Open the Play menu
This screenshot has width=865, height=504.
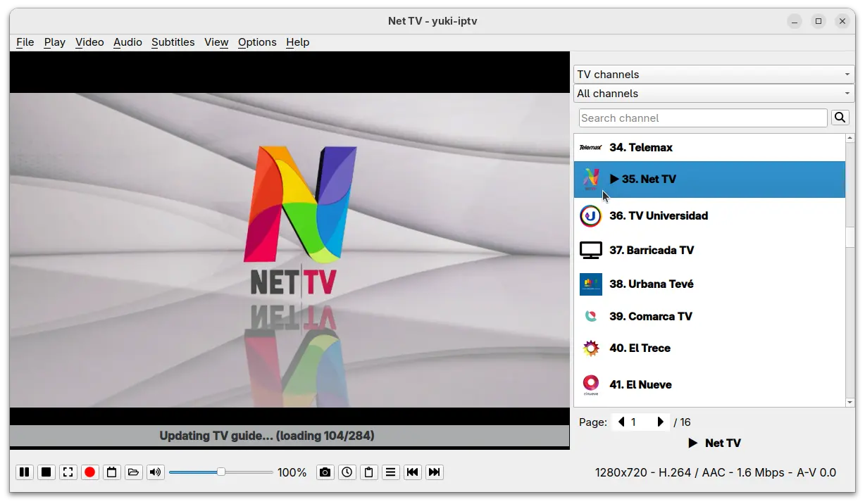(x=54, y=42)
